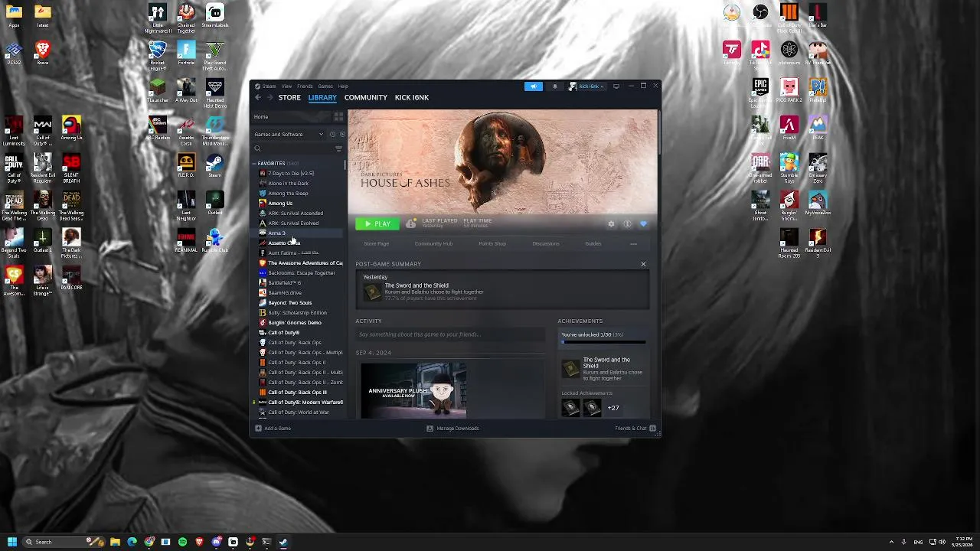Go to the Store tab
980x551 pixels.
pos(289,97)
